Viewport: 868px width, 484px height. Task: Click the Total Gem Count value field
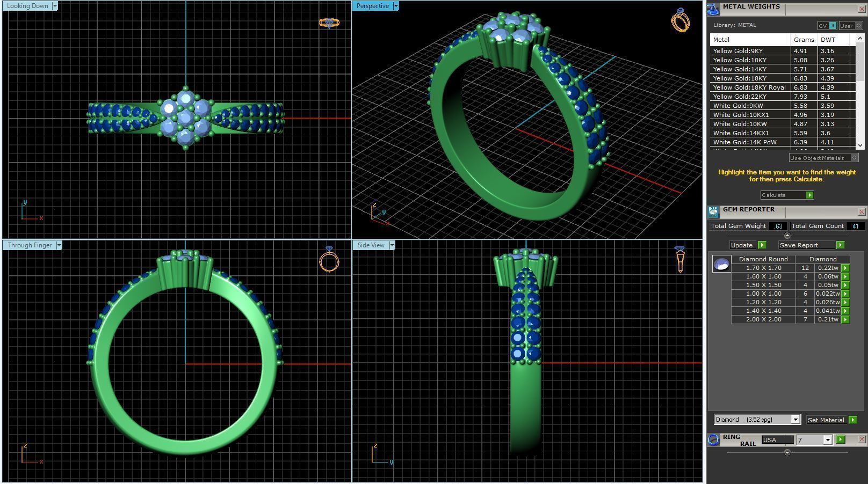[x=855, y=226]
